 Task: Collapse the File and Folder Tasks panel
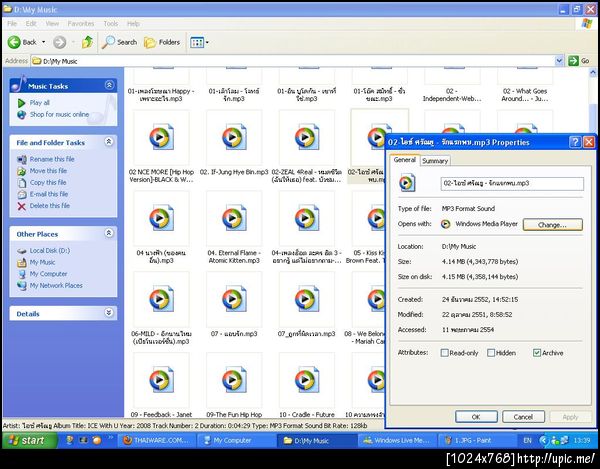point(109,142)
